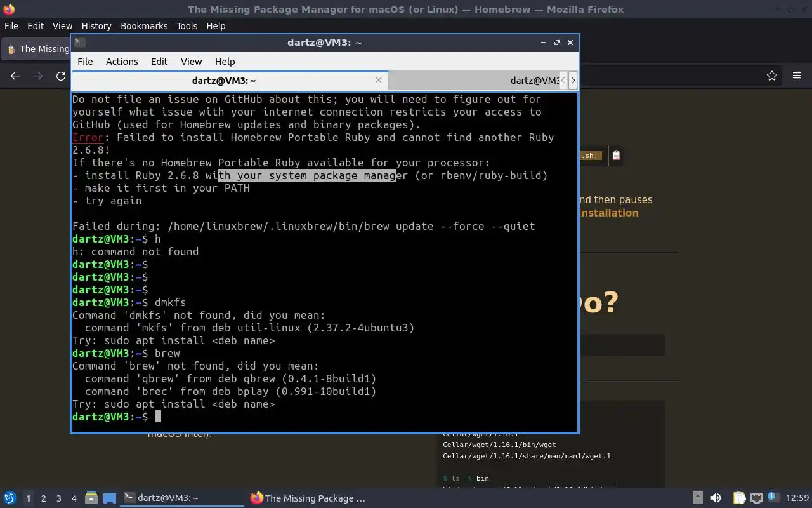Open Firefox Tools menu
The image size is (812, 508).
187,26
